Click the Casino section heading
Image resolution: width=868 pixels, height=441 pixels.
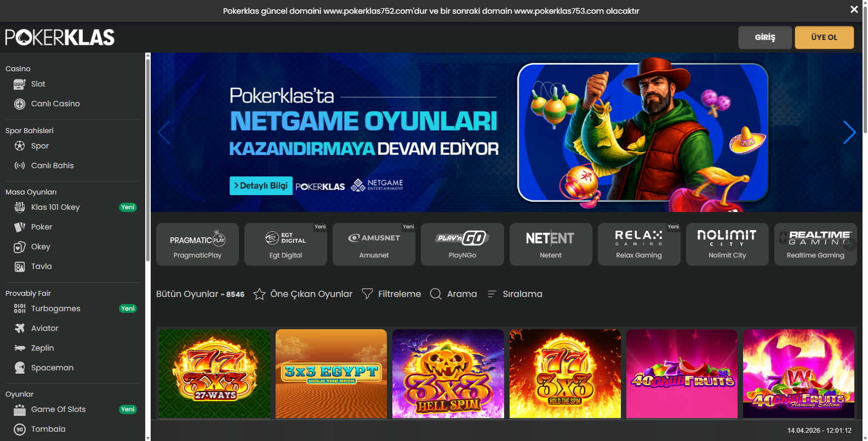point(18,68)
